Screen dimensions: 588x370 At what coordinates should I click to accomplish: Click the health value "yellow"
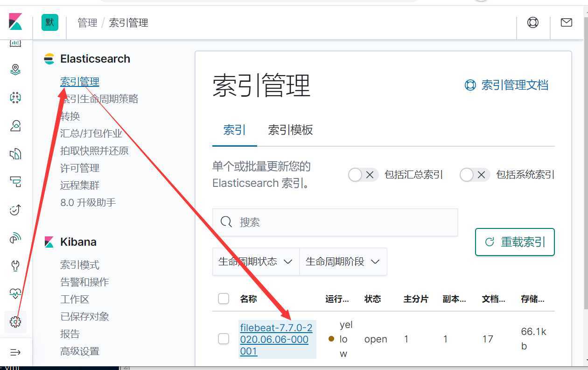(x=346, y=339)
